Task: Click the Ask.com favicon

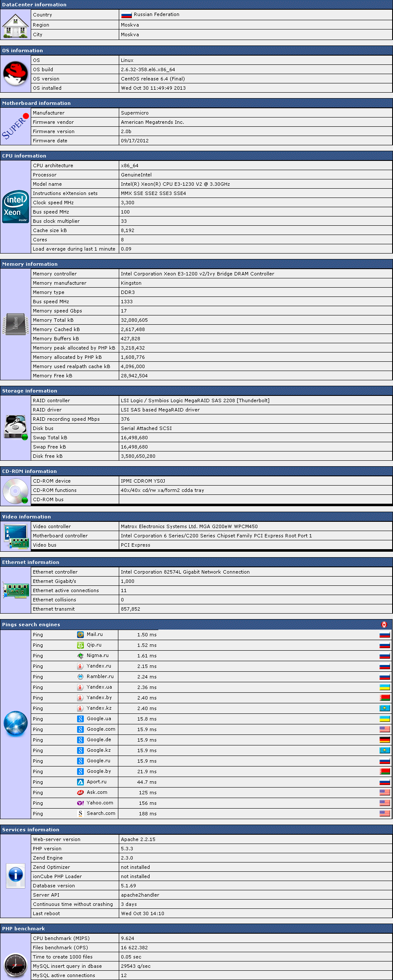Action: [x=80, y=793]
